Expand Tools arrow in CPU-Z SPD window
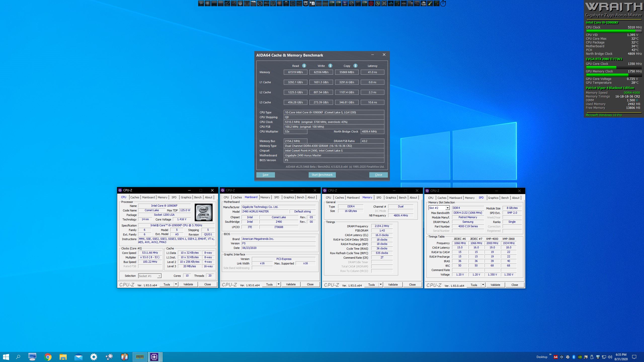The width and height of the screenshot is (644, 362). click(x=483, y=285)
